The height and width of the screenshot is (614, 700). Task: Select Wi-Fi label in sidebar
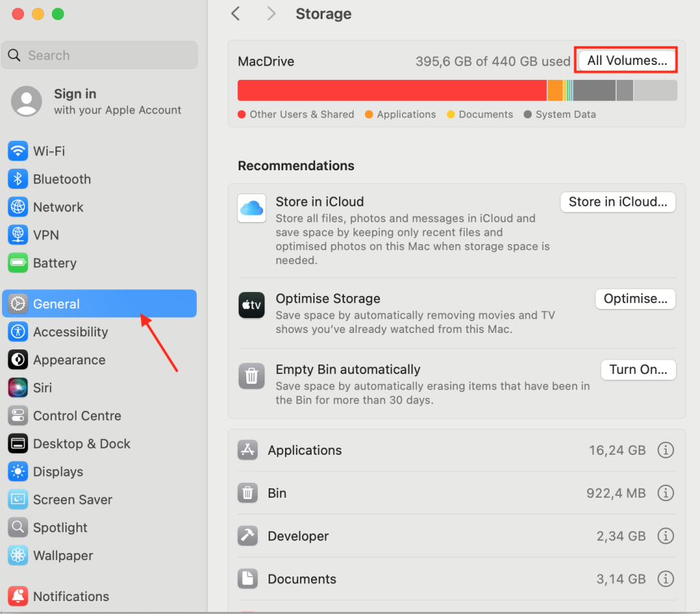pyautogui.click(x=49, y=151)
